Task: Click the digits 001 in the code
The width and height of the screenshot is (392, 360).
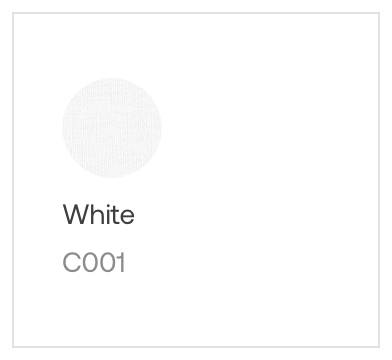Action: point(104,262)
